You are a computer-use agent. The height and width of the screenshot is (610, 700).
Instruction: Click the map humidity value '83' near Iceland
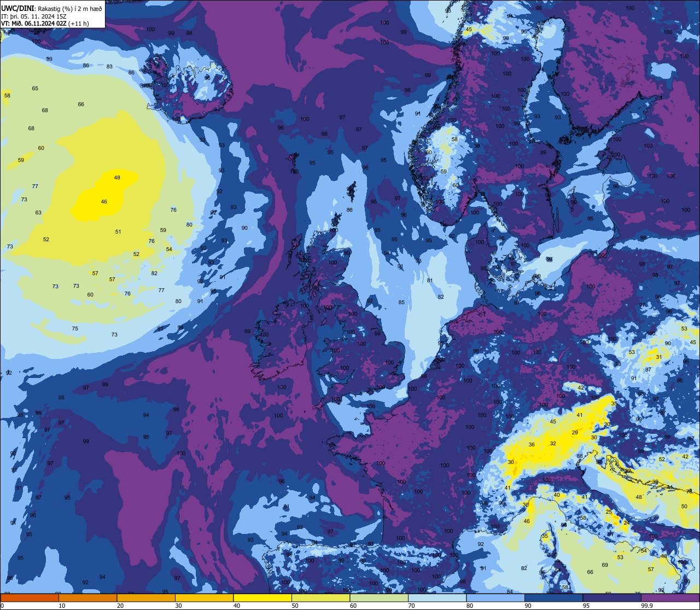109,67
